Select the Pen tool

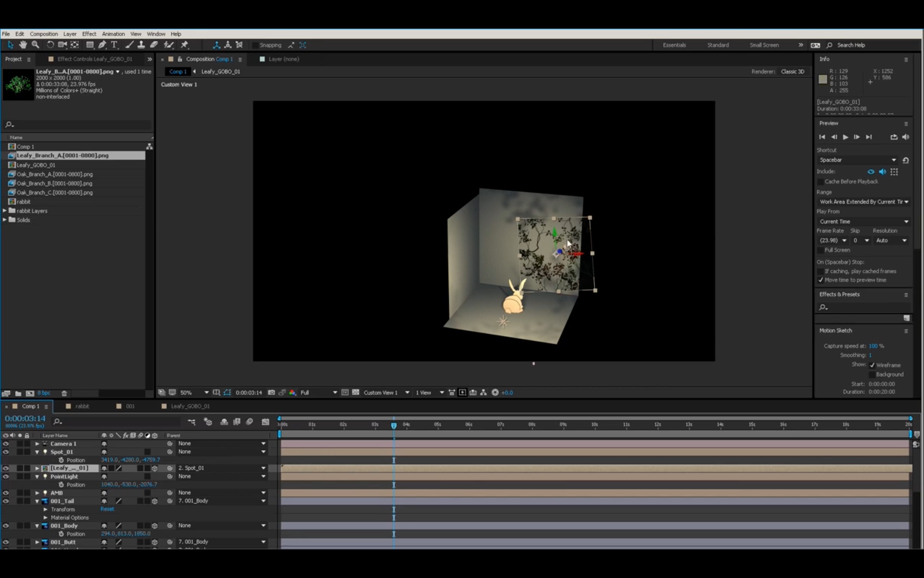click(x=102, y=45)
